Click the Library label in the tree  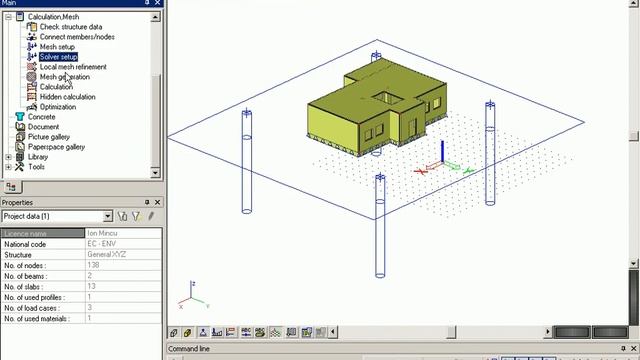point(38,157)
